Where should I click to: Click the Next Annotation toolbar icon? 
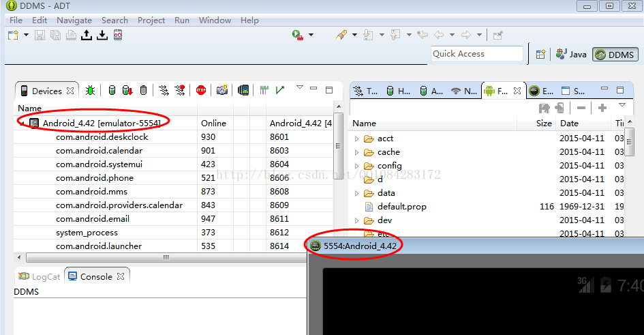[x=368, y=35]
